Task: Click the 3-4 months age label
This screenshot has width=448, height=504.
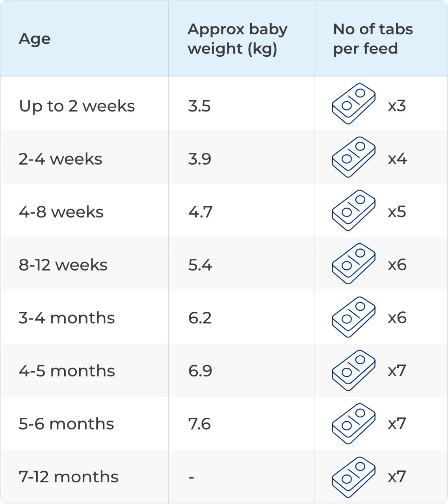Action: coord(67,318)
